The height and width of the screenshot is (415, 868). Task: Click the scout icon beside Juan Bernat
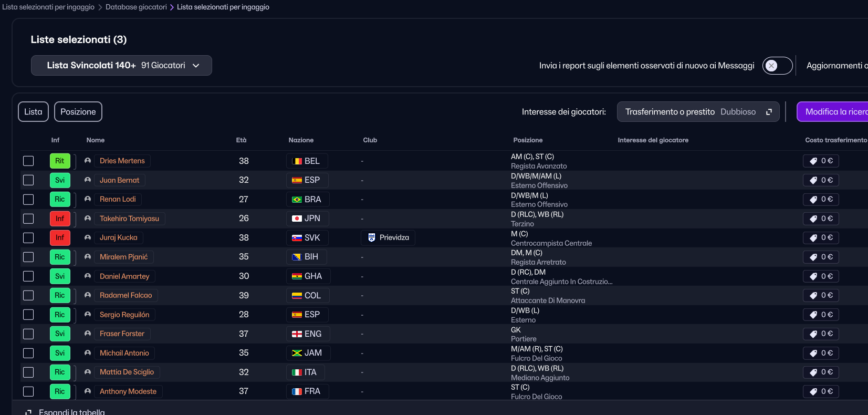pos(88,180)
